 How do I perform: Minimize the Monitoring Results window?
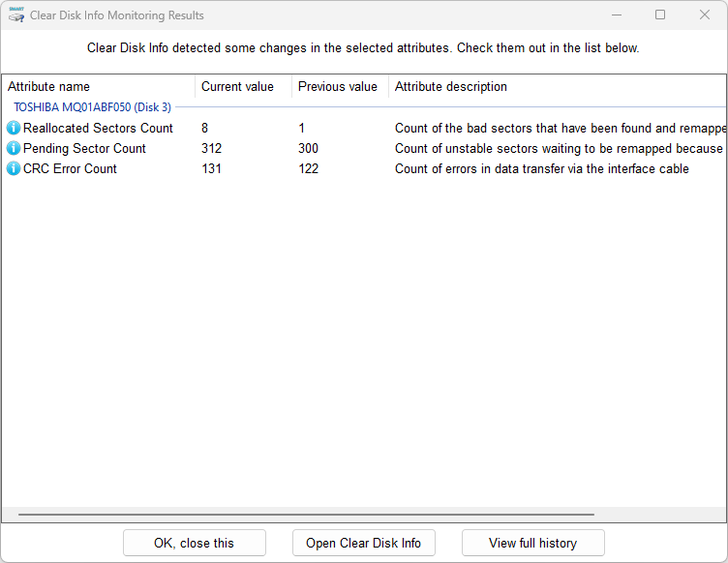click(x=616, y=15)
